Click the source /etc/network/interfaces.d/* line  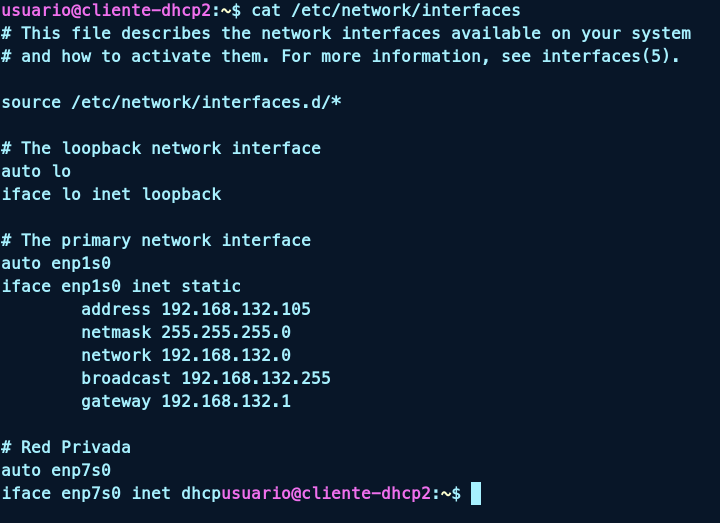click(171, 102)
